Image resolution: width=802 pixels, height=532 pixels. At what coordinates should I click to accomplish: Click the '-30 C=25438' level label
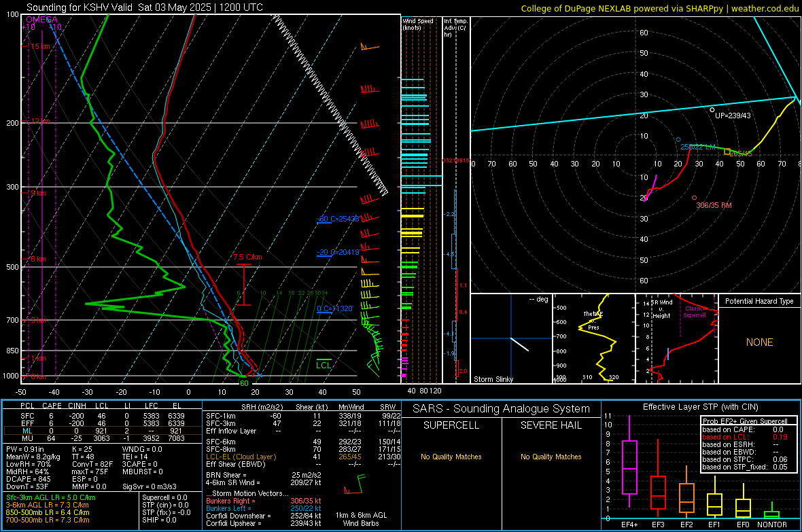[x=338, y=219]
